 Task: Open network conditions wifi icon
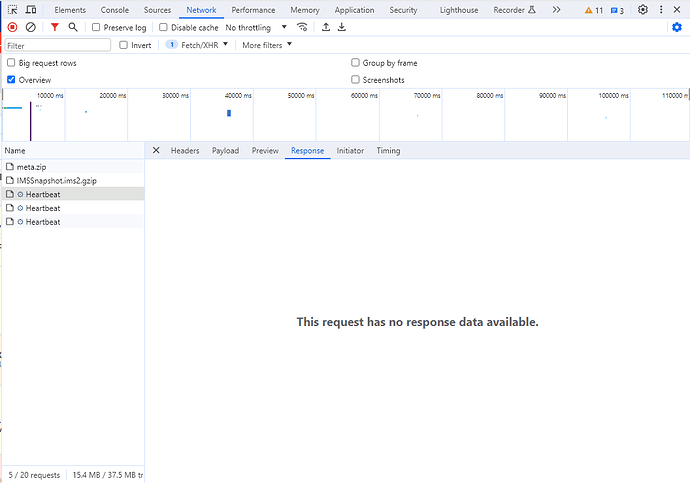pos(302,27)
